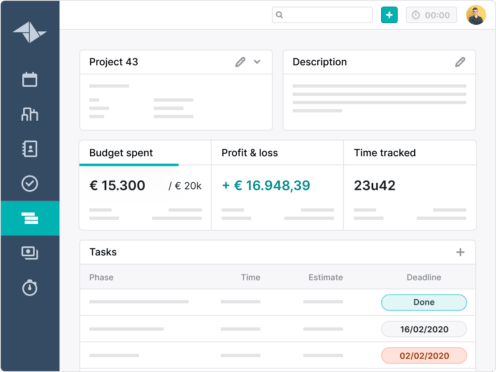Screen dimensions: 496x372
Task: Edit the Description with pencil icon
Action: tap(460, 62)
